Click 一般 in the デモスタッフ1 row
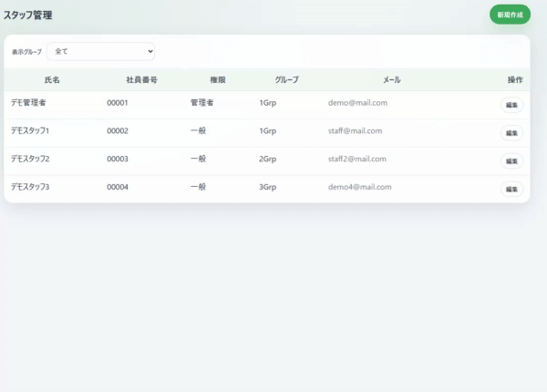The height and width of the screenshot is (392, 547). pyautogui.click(x=198, y=130)
